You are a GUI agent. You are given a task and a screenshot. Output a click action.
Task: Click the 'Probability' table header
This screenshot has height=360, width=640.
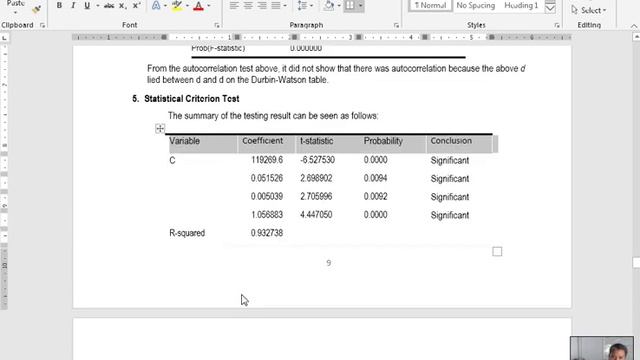383,141
